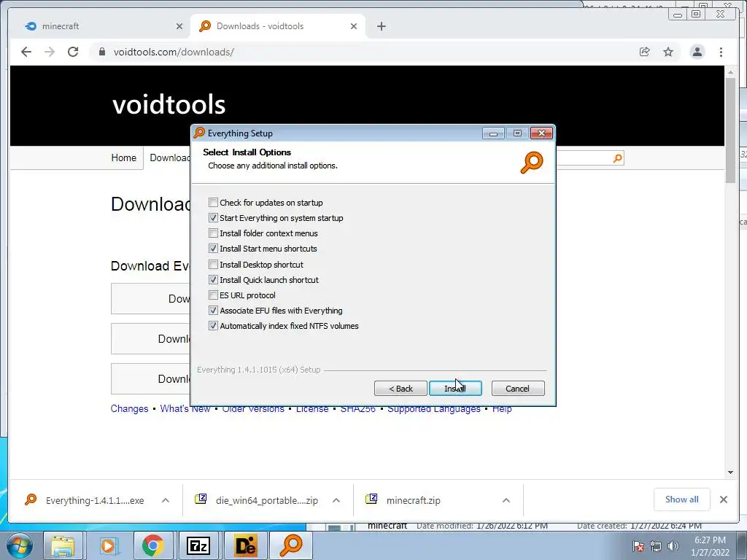Open a new browser tab

point(381,26)
